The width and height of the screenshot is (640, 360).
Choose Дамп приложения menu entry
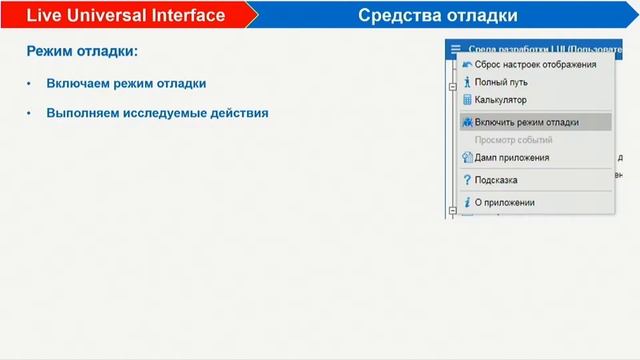click(x=536, y=158)
